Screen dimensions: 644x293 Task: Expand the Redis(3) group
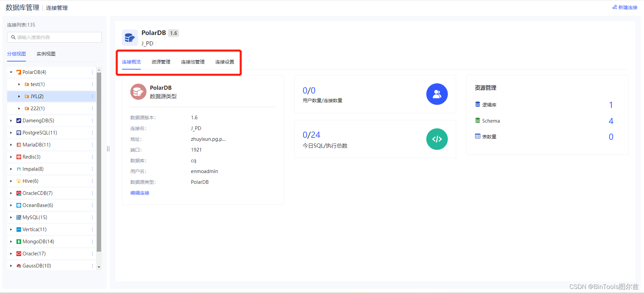pyautogui.click(x=11, y=157)
